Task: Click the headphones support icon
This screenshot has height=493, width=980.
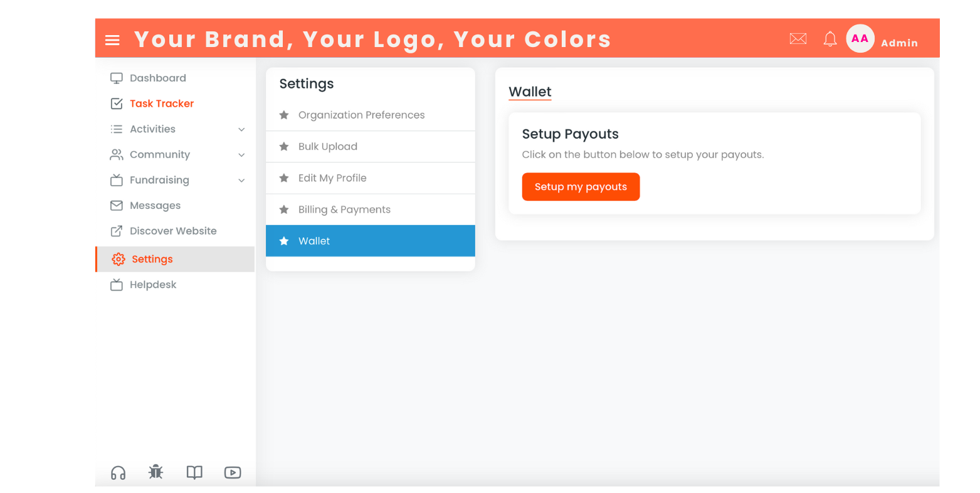Action: pos(118,472)
